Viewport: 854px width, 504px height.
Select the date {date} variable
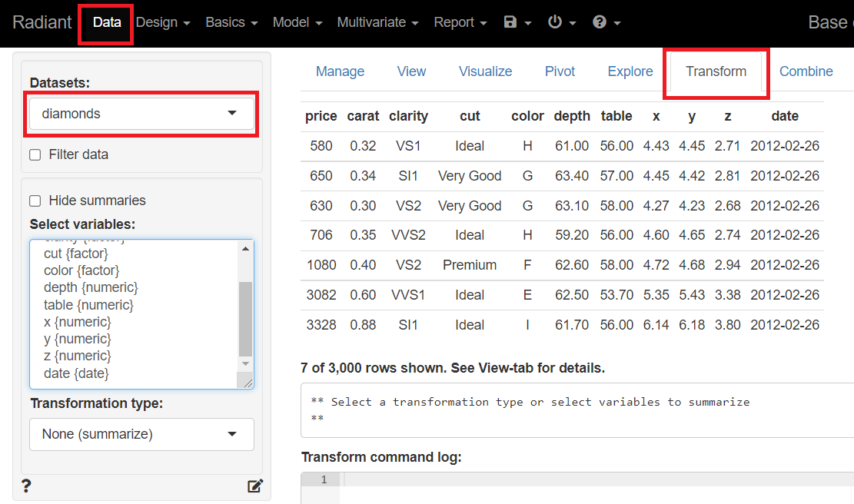click(x=76, y=373)
